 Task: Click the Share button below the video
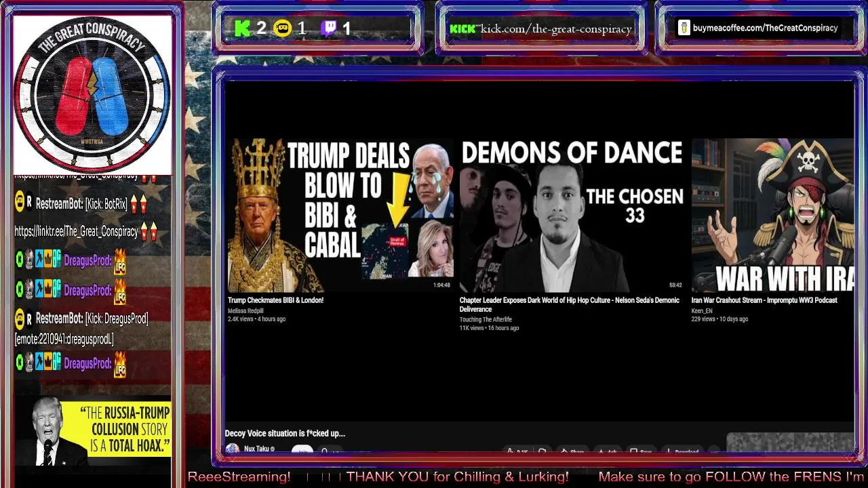(x=573, y=452)
